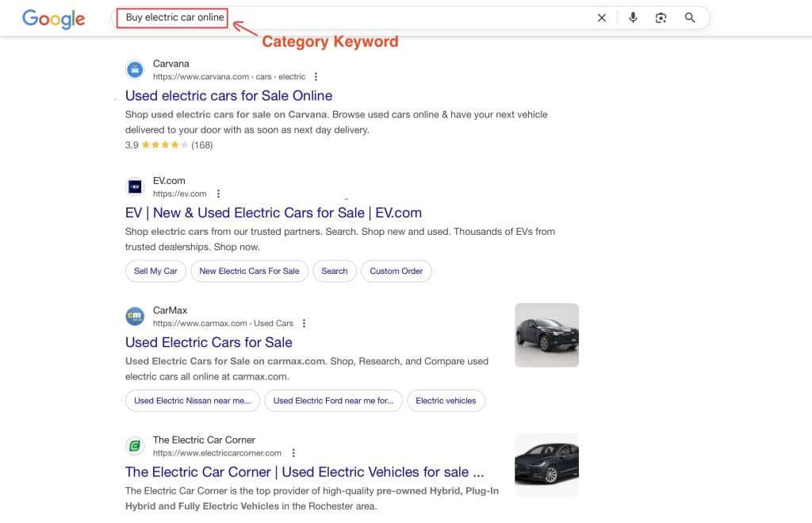Clear the search query with X icon
This screenshot has height=523, width=812.
click(602, 18)
